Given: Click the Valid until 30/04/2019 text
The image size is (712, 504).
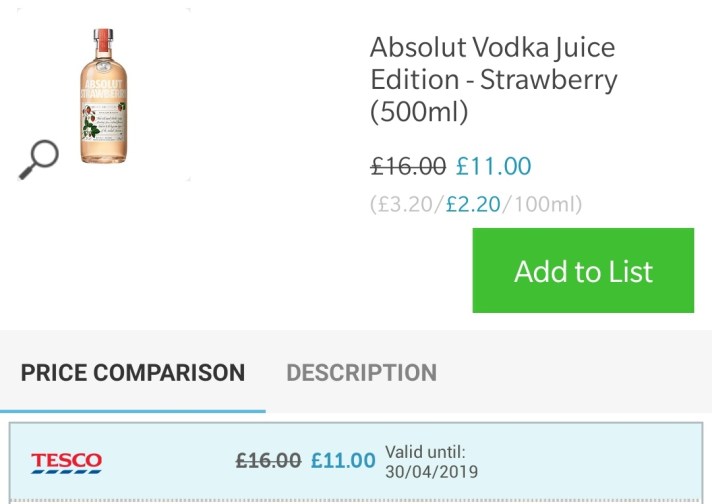Looking at the screenshot, I should coord(431,461).
